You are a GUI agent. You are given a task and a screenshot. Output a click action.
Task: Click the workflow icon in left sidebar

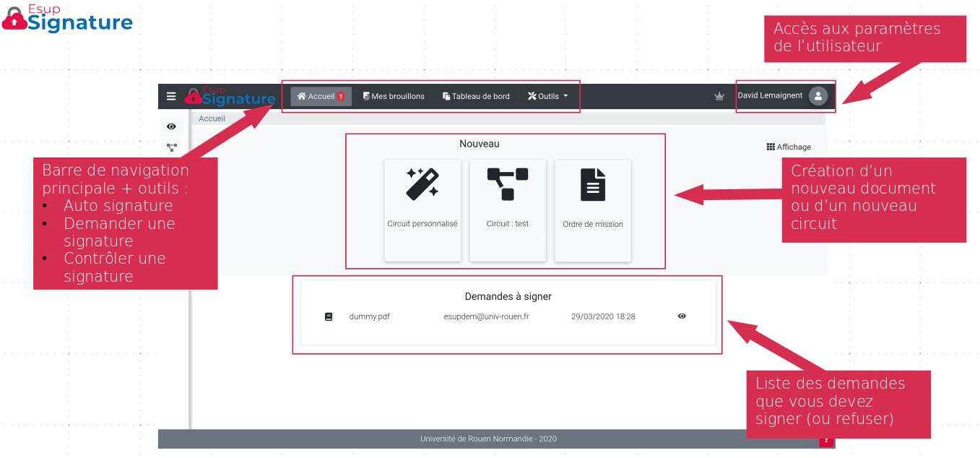tap(172, 147)
